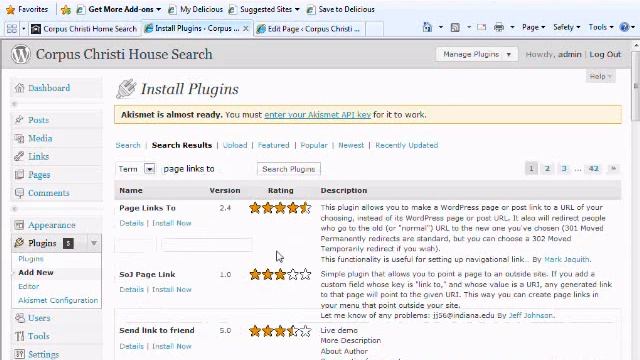Open the plugin Editor submenu item

tap(29, 287)
